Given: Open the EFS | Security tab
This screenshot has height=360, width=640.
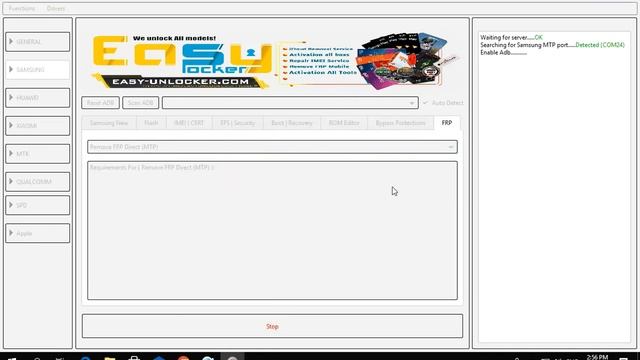Looking at the screenshot, I should point(238,123).
